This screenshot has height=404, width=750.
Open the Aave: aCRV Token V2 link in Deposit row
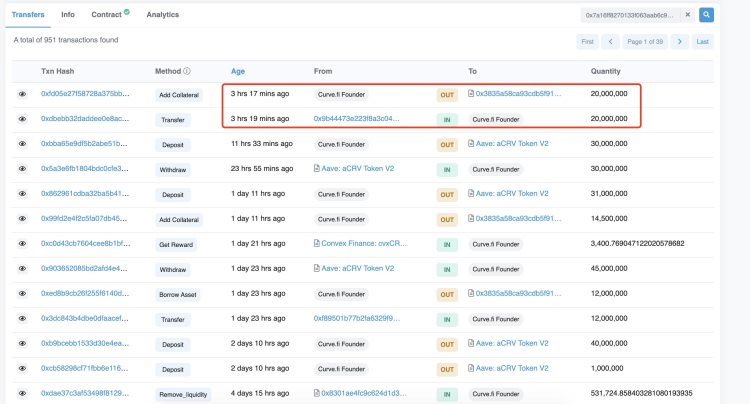(x=512, y=144)
